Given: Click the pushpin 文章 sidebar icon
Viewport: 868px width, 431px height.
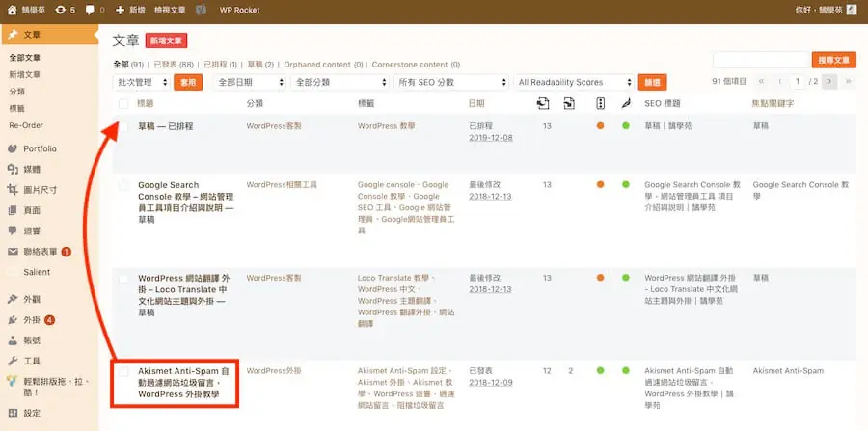Looking at the screenshot, I should [x=13, y=35].
